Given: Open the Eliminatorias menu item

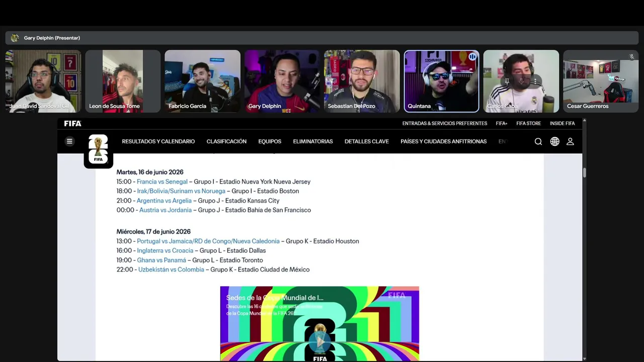Looking at the screenshot, I should pyautogui.click(x=313, y=142).
